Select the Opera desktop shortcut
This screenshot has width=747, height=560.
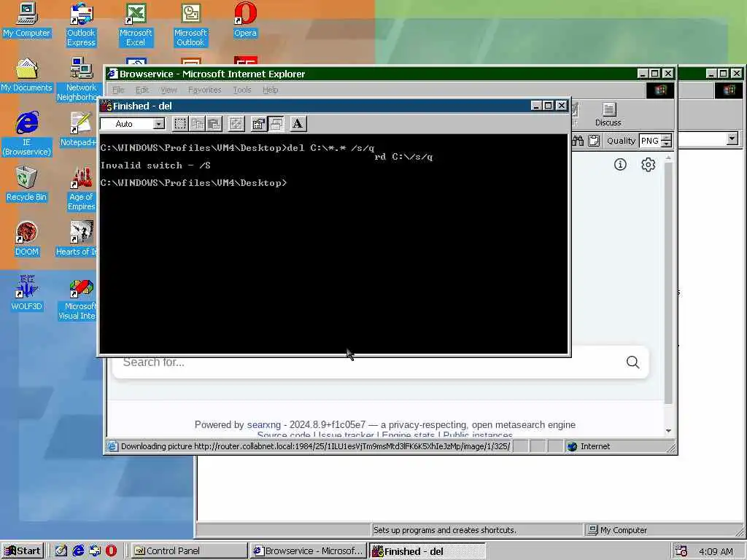click(245, 20)
